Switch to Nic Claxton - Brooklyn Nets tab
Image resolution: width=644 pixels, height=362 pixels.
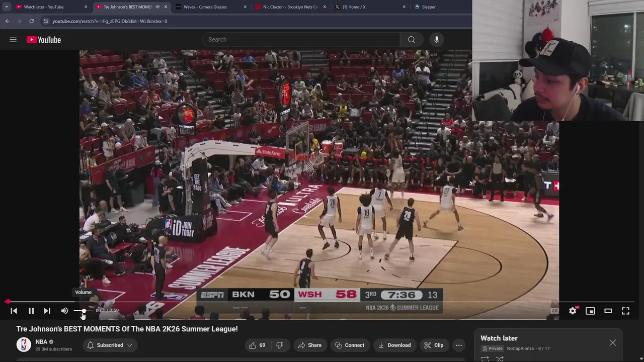click(290, 7)
